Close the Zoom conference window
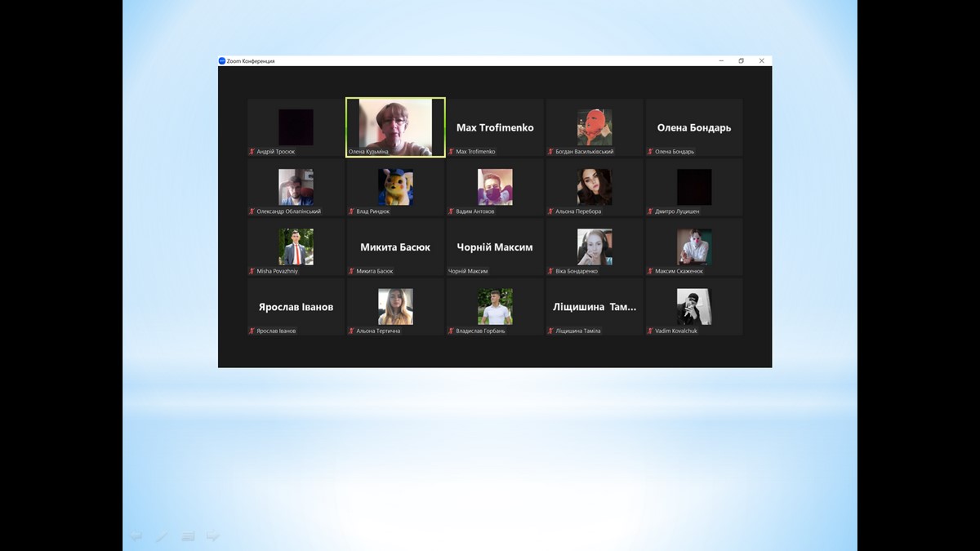Image resolution: width=980 pixels, height=551 pixels. [x=762, y=61]
